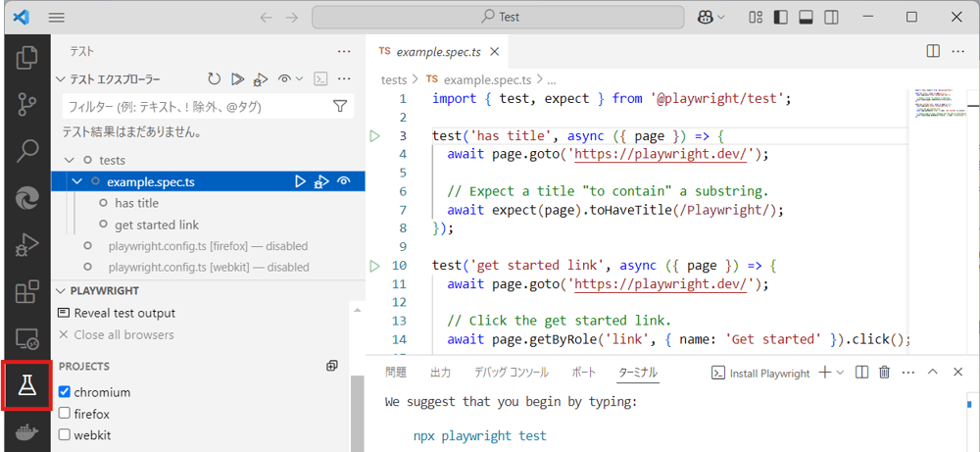This screenshot has width=980, height=452.
Task: Collapse the テスト エクスプローラー section
Action: point(61,78)
